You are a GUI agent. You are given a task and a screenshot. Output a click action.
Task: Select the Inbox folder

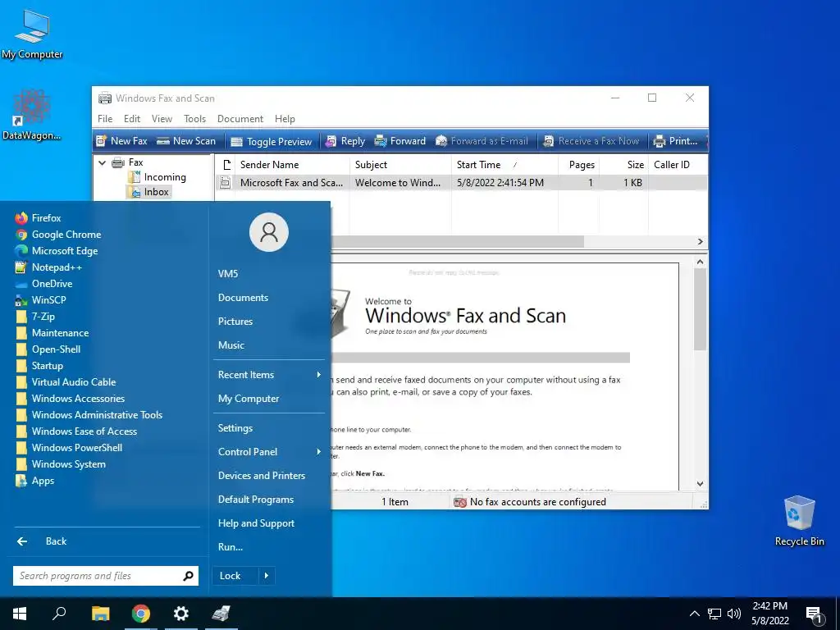pos(149,192)
